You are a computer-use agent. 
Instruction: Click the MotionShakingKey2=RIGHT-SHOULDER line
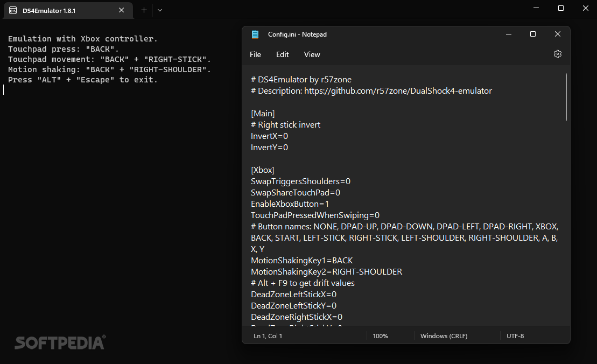tap(326, 272)
